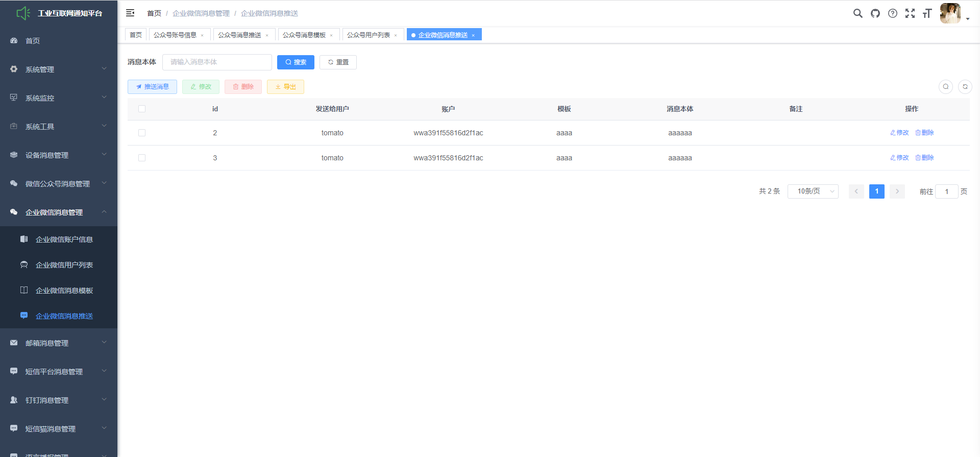Open the avatar dropdown caret
This screenshot has width=980, height=457.
click(968, 19)
